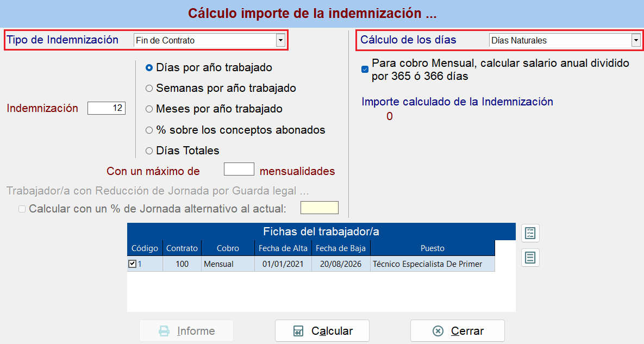Viewport: 644px width, 344px height.
Task: Toggle checkbox on worker record row 1
Action: 132,264
